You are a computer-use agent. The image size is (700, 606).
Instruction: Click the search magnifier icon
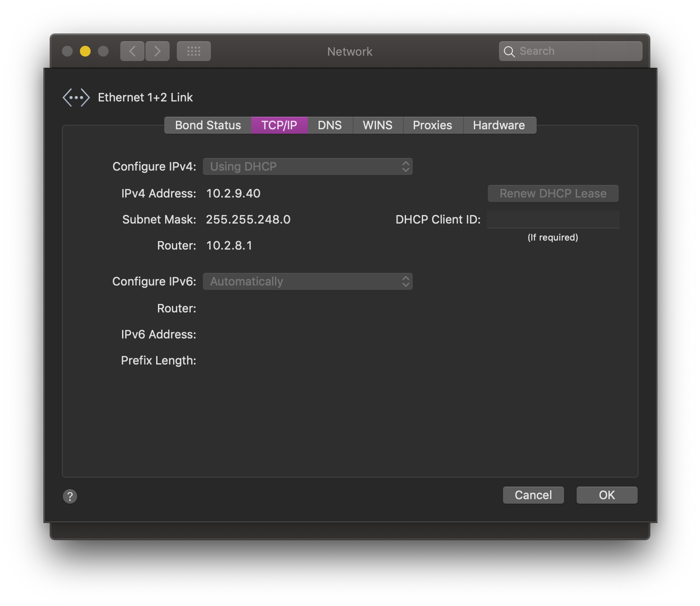click(509, 52)
